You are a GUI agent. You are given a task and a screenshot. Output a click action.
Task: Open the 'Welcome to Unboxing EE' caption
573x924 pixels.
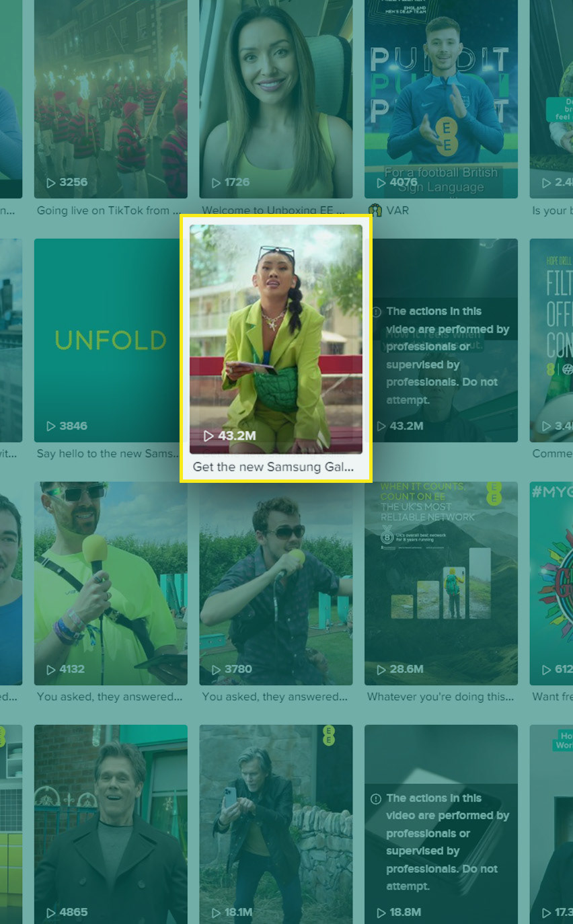coord(273,210)
